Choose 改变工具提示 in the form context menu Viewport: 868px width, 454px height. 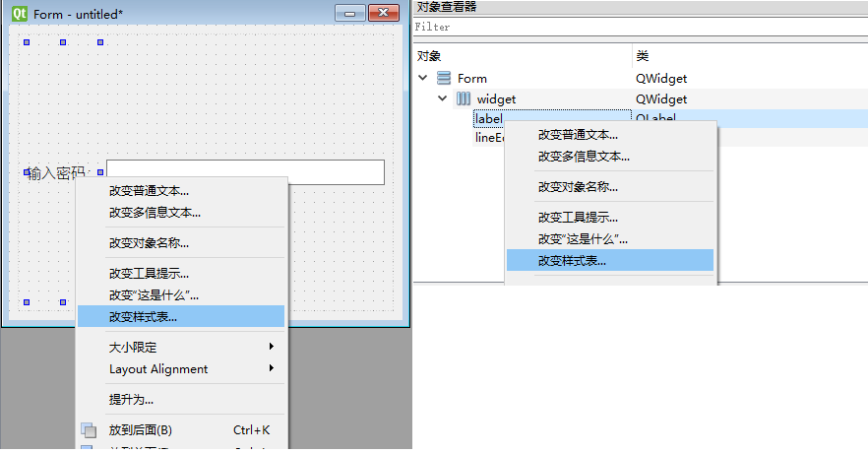[181, 274]
